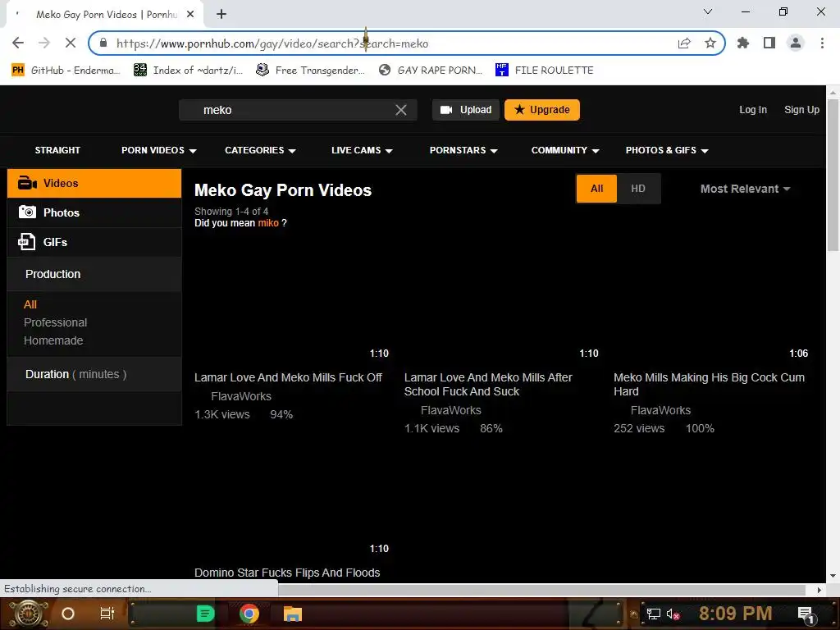Click the browser forward arrow
The width and height of the screenshot is (840, 630).
click(44, 43)
